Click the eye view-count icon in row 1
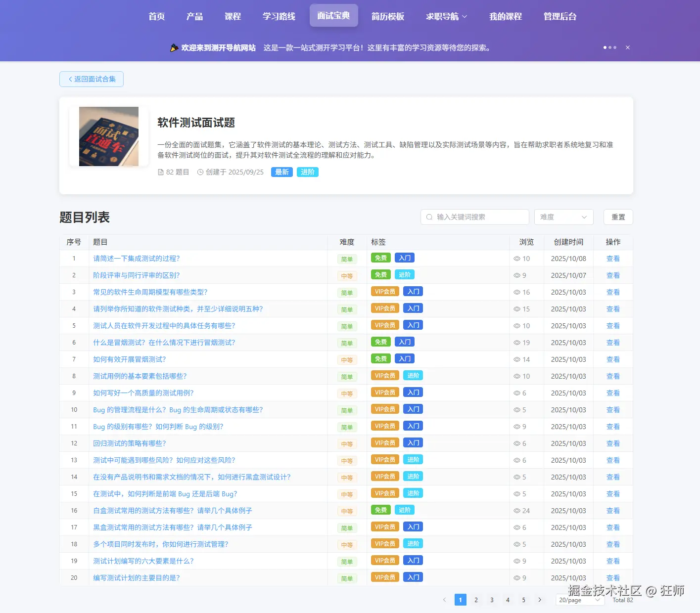This screenshot has height=613, width=700. click(517, 259)
